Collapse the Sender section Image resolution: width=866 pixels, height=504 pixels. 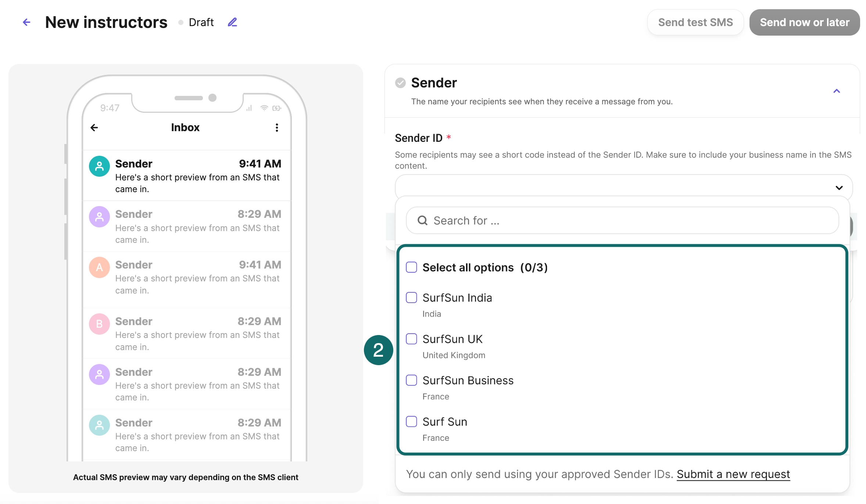tap(837, 91)
